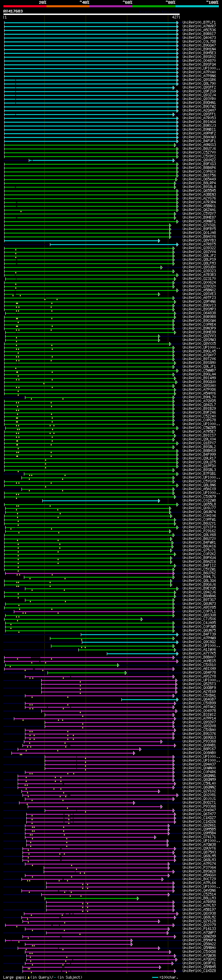Screen dimensions: 222x980
Task: Open hit UniRef100_B9R8I7
Action: 199,34
